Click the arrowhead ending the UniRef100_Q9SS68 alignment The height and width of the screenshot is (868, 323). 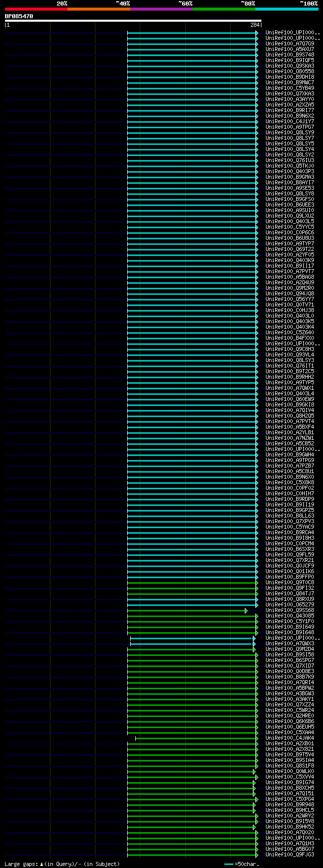pos(246,611)
